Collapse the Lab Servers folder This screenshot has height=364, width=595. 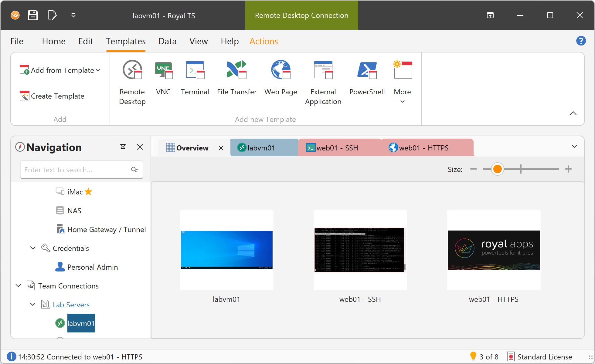(33, 305)
